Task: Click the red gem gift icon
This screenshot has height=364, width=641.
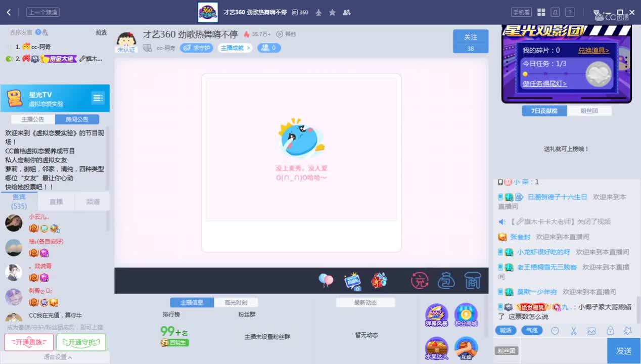Action: [x=379, y=281]
